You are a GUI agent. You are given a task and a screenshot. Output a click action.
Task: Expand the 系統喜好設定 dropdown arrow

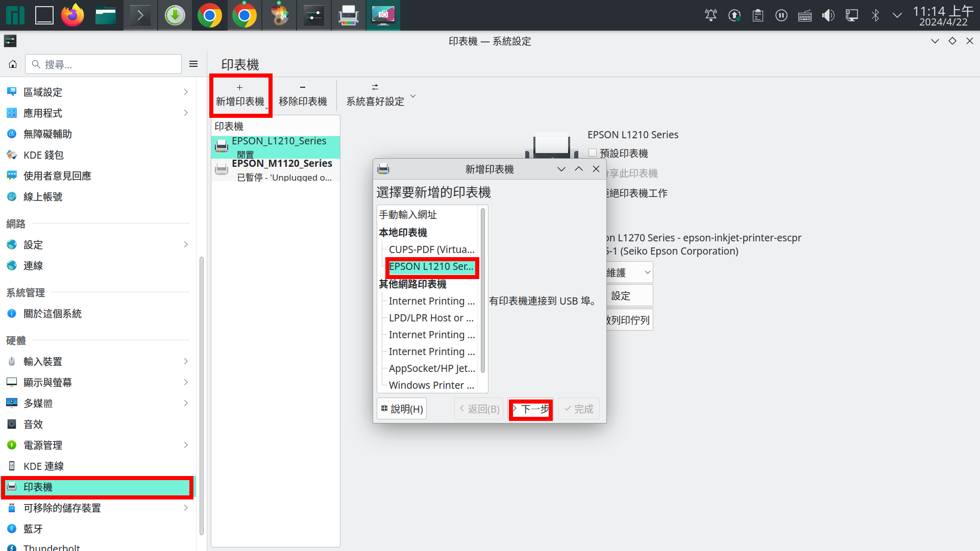[413, 96]
